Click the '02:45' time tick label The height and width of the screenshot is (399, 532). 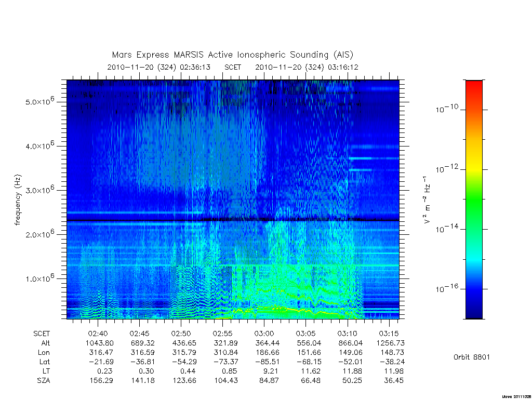(x=139, y=334)
